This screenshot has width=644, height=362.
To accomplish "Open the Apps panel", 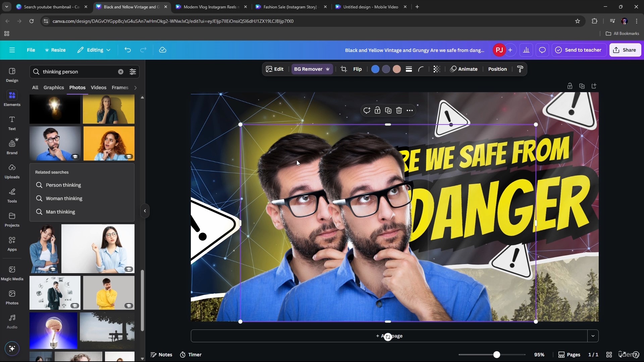I will (x=12, y=244).
